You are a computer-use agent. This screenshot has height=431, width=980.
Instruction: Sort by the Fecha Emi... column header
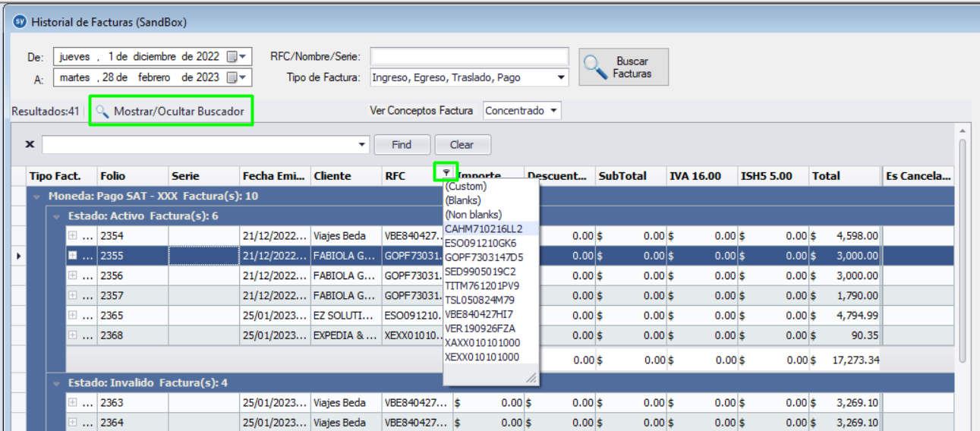[275, 176]
